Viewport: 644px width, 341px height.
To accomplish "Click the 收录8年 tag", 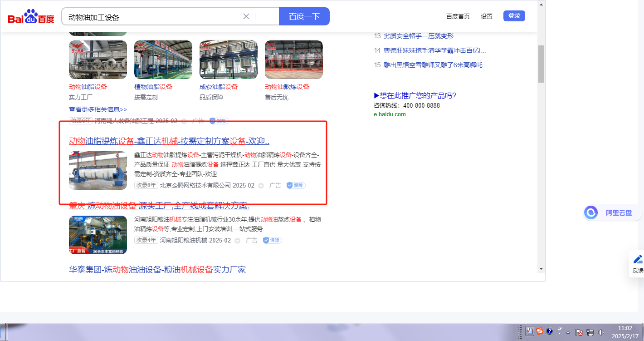I will pos(146,185).
